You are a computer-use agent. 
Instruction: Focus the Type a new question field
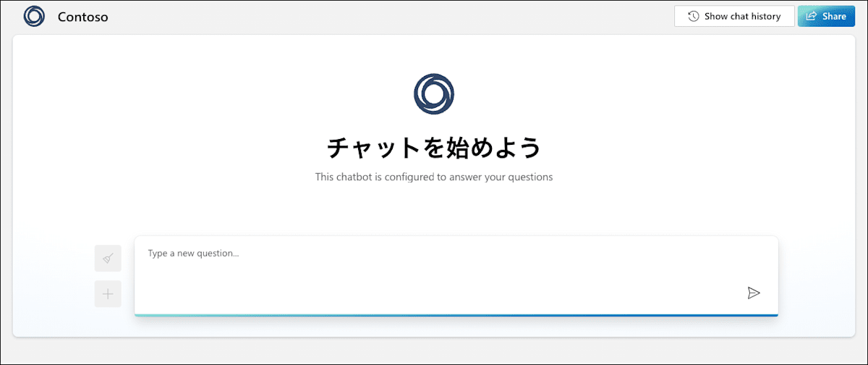[x=456, y=275]
